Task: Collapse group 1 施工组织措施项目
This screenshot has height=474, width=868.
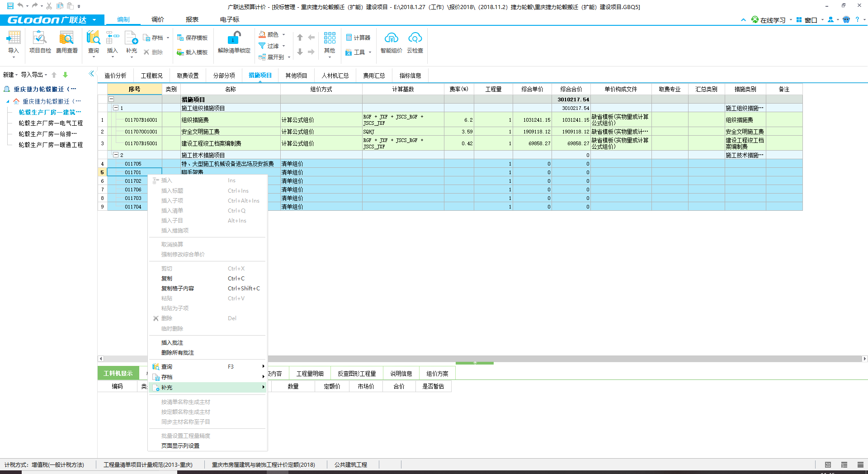Action: 116,108
